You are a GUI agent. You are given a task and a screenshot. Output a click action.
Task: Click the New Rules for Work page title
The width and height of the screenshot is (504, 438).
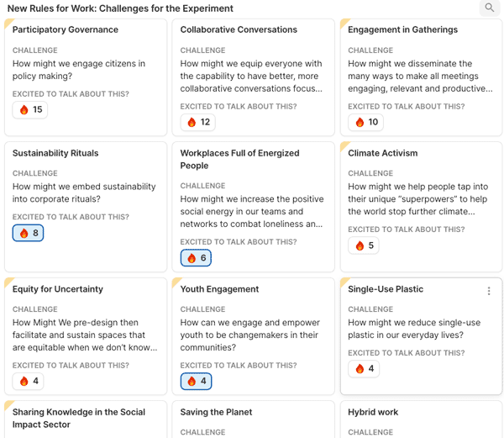[x=120, y=8]
